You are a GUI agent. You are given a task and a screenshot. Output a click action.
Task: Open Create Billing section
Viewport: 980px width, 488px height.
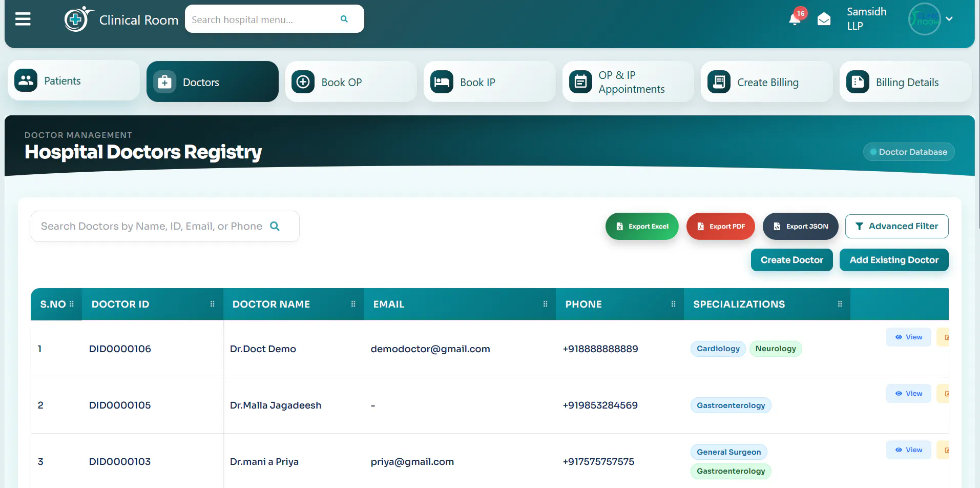coord(767,82)
